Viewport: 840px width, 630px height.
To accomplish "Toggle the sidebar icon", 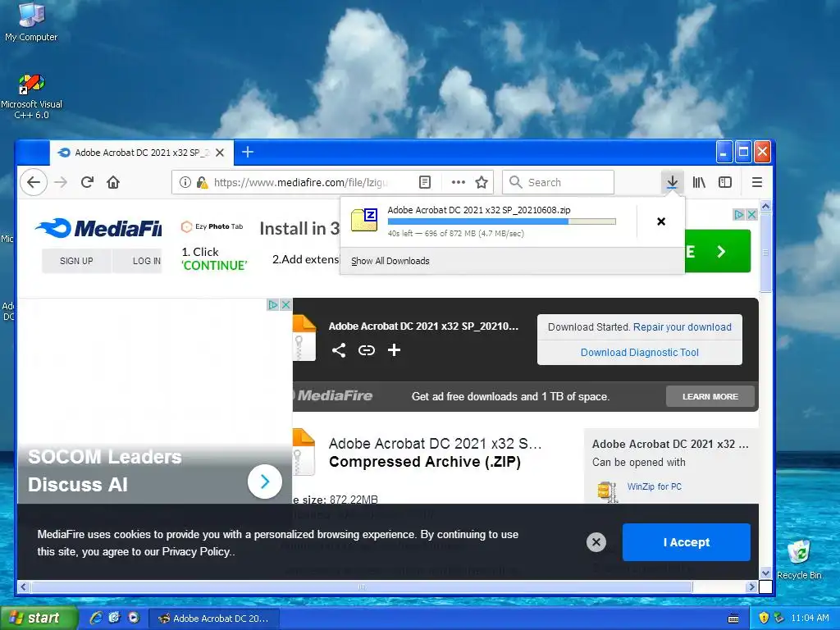I will (x=725, y=182).
